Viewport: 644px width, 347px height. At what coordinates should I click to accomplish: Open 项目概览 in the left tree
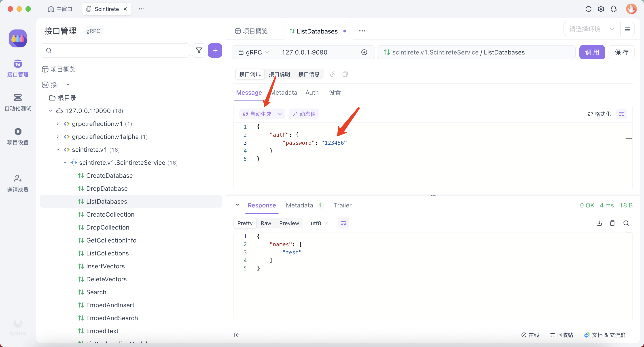59,69
